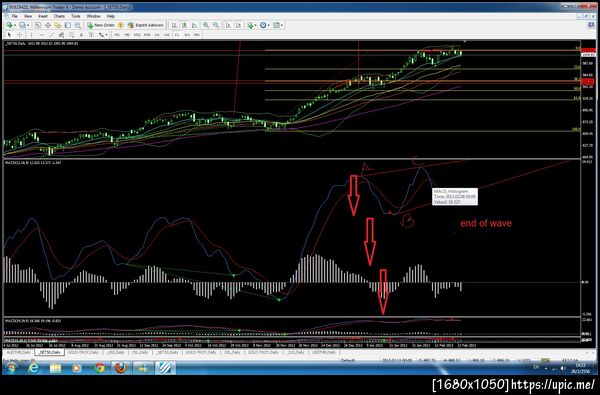Switch to the USDTHB,Daily chart tab
The height and width of the screenshot is (395, 600).
pos(324,352)
